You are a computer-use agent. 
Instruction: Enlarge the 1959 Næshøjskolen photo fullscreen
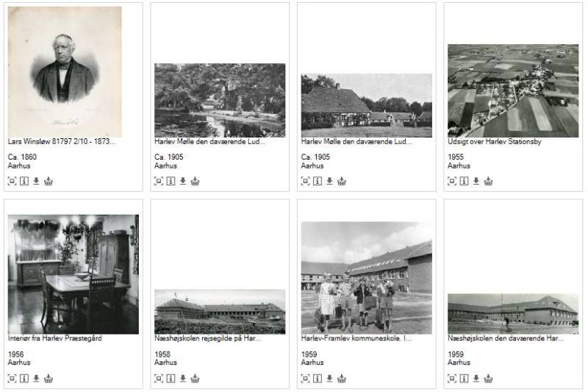pyautogui.click(x=452, y=379)
